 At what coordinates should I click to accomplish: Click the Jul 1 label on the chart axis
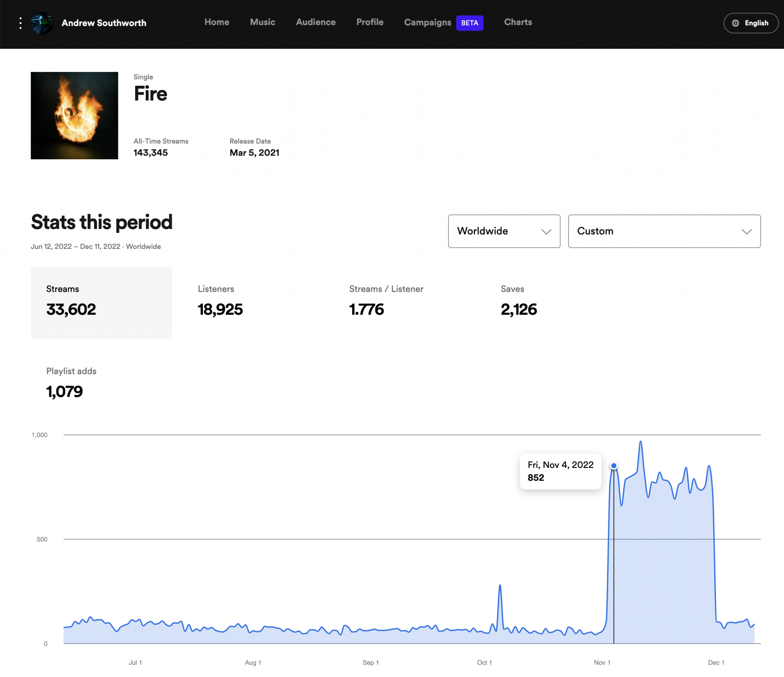pos(135,662)
